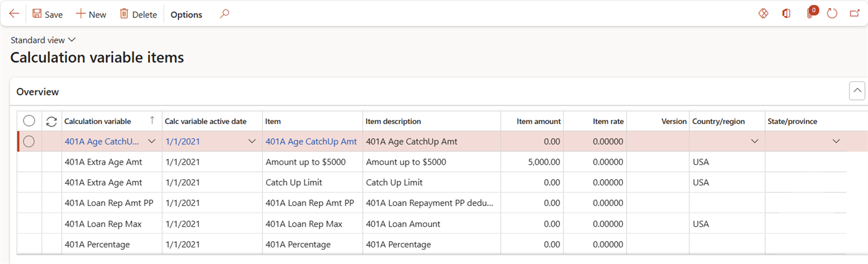
Task: Open the Power Apps diamond icon
Action: coord(763,14)
